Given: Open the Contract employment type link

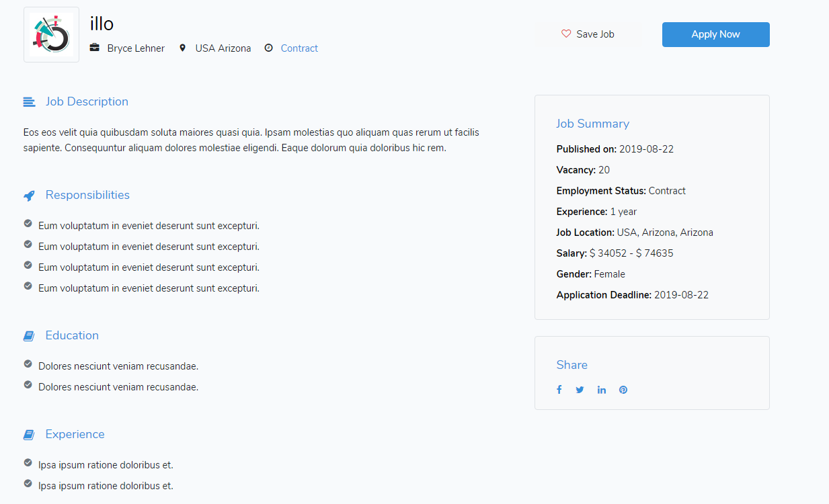Looking at the screenshot, I should 299,48.
